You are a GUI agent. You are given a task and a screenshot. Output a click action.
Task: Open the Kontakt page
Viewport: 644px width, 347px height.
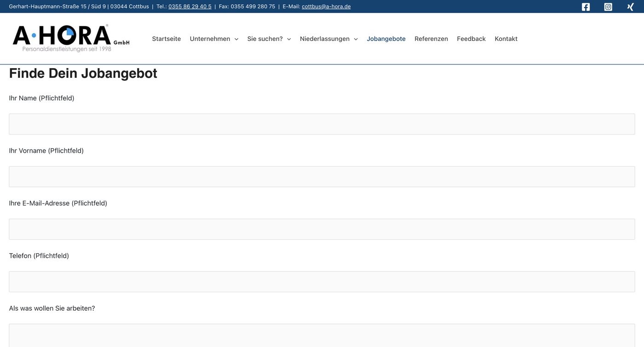[x=506, y=39]
